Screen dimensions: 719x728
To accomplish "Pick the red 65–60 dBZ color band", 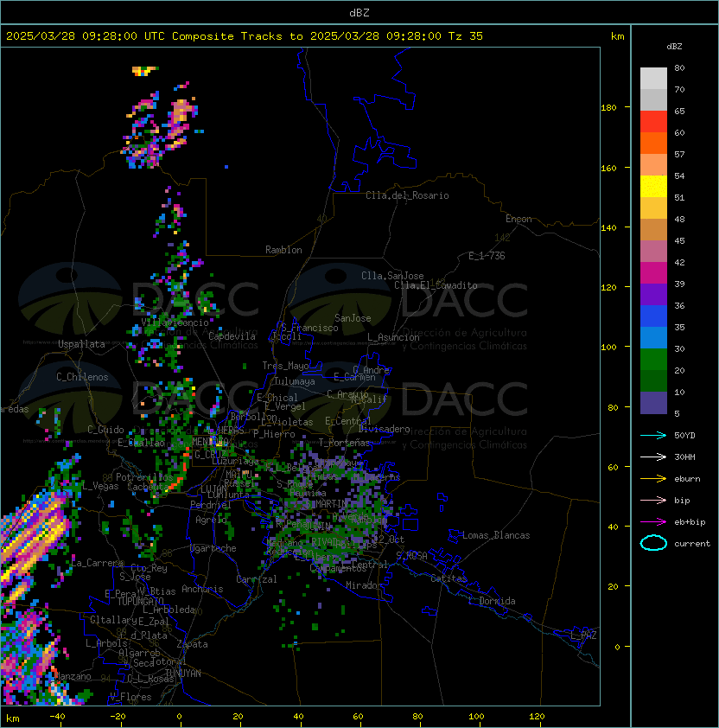I will click(653, 122).
